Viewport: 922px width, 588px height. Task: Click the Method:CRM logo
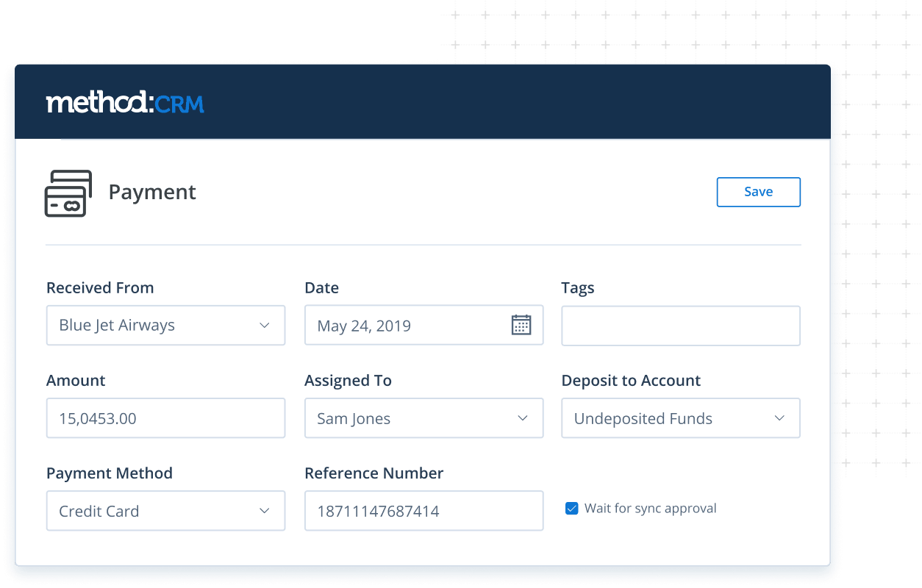[125, 103]
